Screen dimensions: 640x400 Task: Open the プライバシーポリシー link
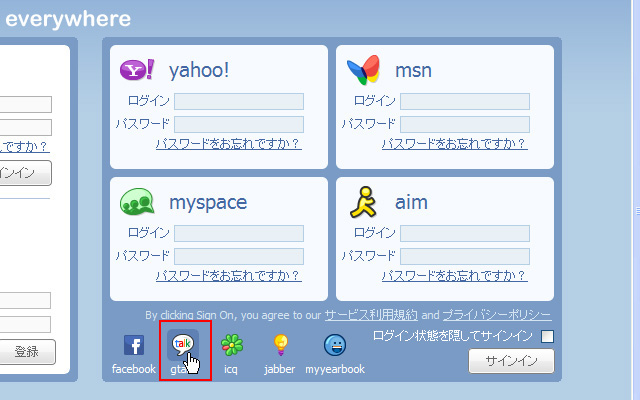497,315
